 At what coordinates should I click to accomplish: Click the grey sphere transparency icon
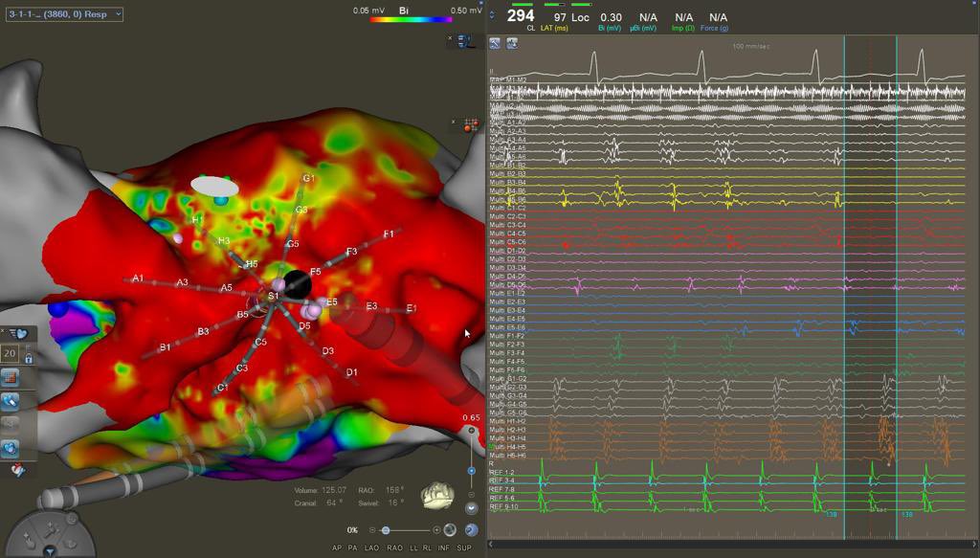[450, 530]
